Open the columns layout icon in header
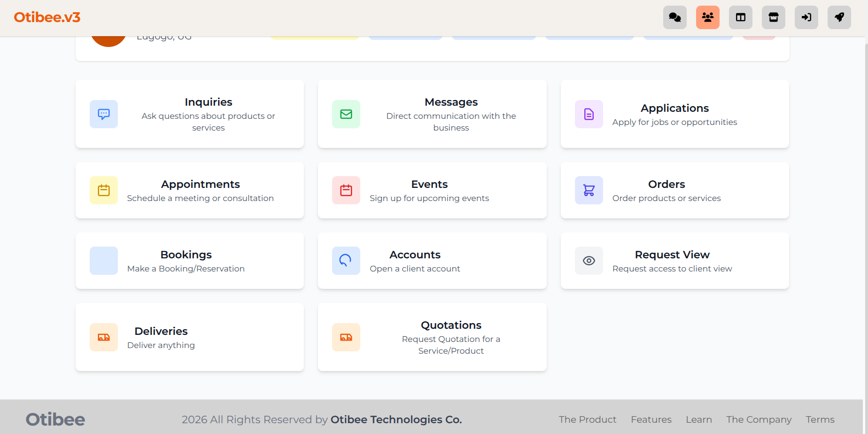This screenshot has width=868, height=434. click(x=740, y=17)
